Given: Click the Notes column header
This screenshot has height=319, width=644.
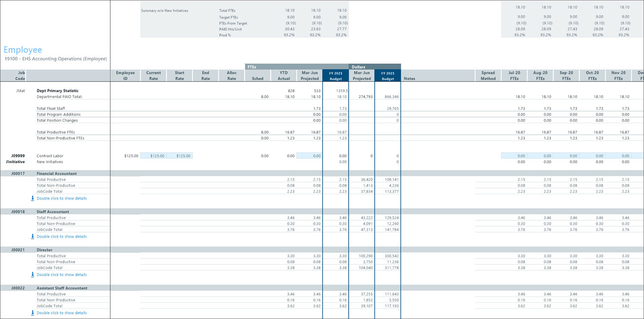Looking at the screenshot, I should [410, 78].
